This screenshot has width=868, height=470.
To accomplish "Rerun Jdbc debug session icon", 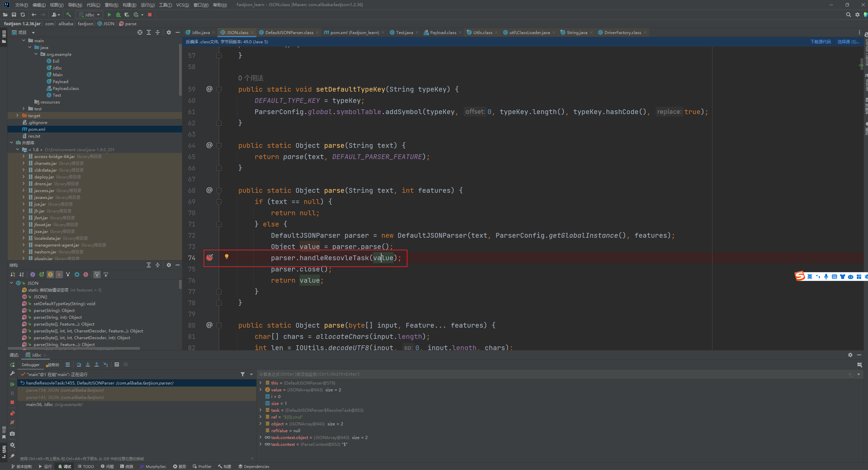I will click(x=12, y=365).
